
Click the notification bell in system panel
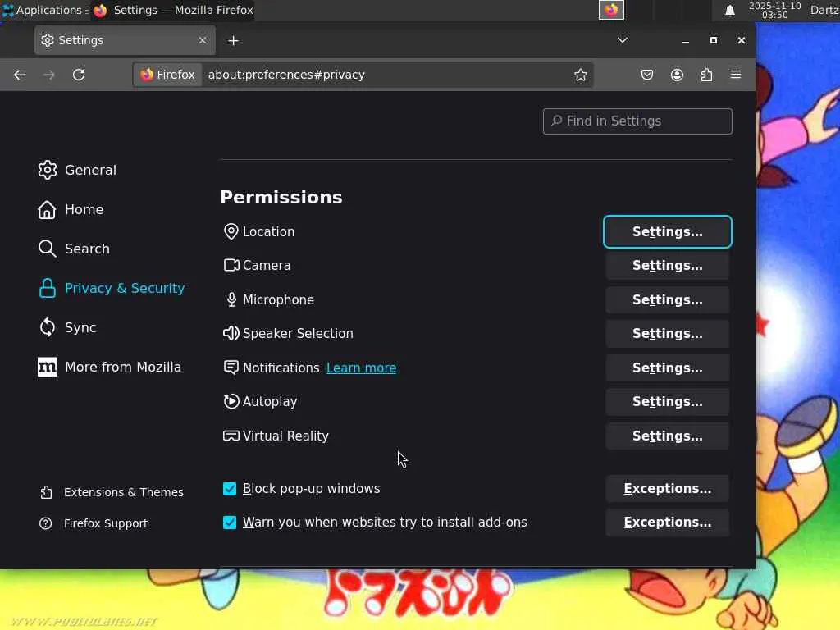click(729, 11)
